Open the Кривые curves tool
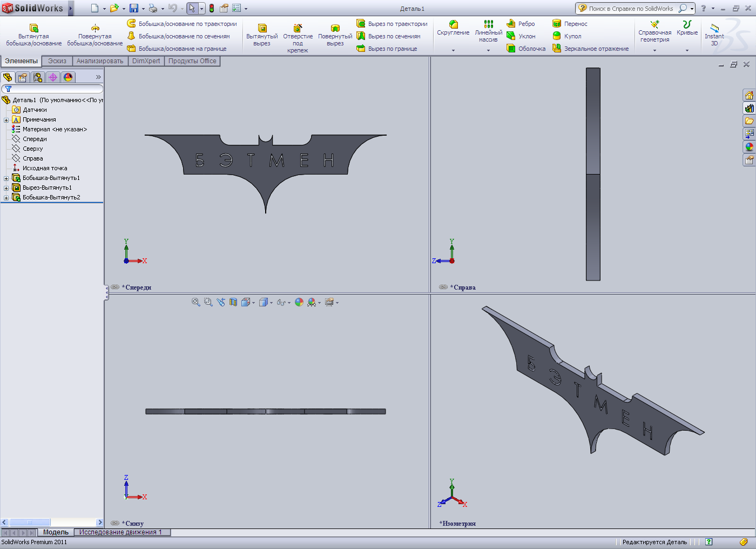This screenshot has height=549, width=756. [687, 28]
